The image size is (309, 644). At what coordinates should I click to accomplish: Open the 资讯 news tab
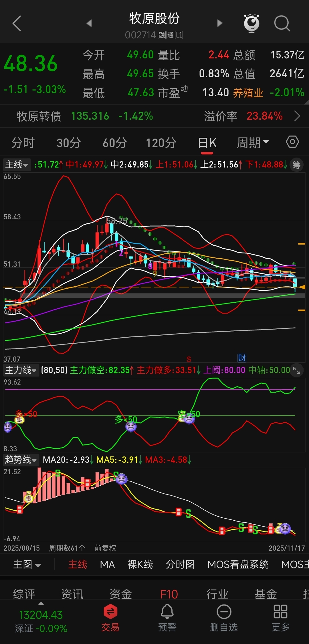(x=72, y=594)
